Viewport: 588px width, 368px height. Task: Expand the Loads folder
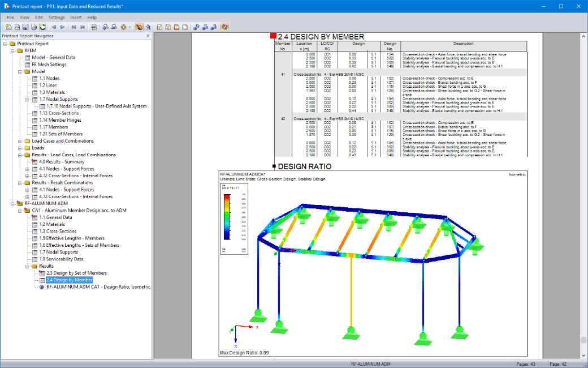pyautogui.click(x=20, y=148)
